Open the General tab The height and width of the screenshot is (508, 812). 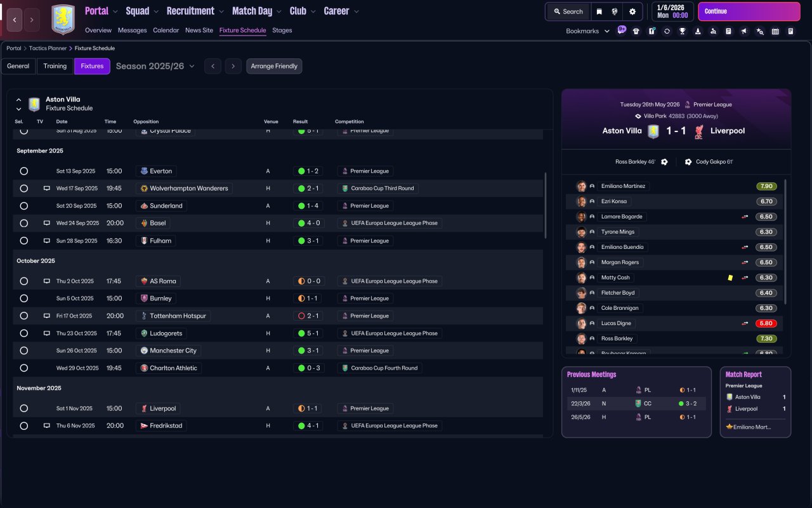18,66
